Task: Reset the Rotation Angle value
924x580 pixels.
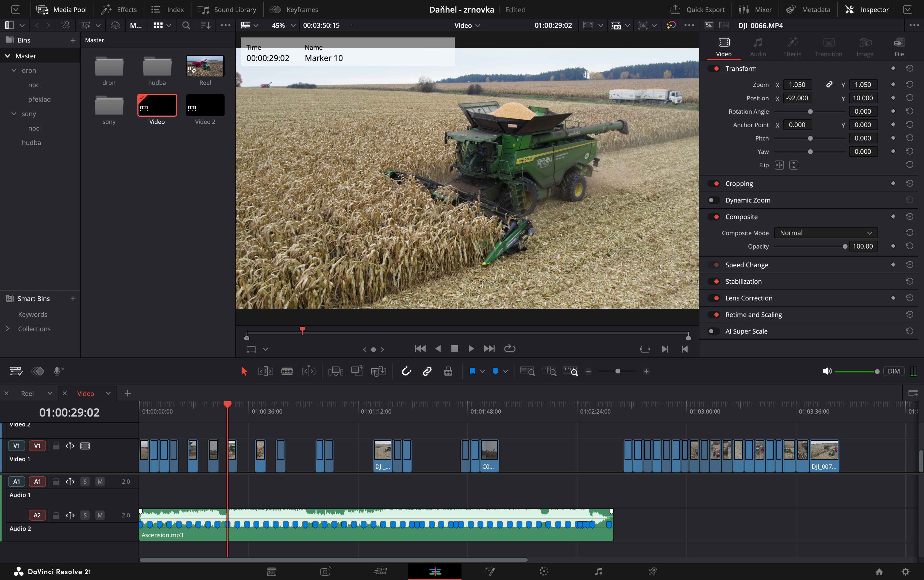Action: (909, 111)
